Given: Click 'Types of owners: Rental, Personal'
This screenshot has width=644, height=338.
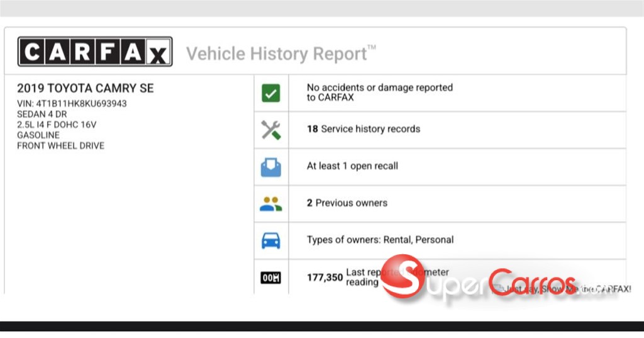Looking at the screenshot, I should pyautogui.click(x=380, y=240).
